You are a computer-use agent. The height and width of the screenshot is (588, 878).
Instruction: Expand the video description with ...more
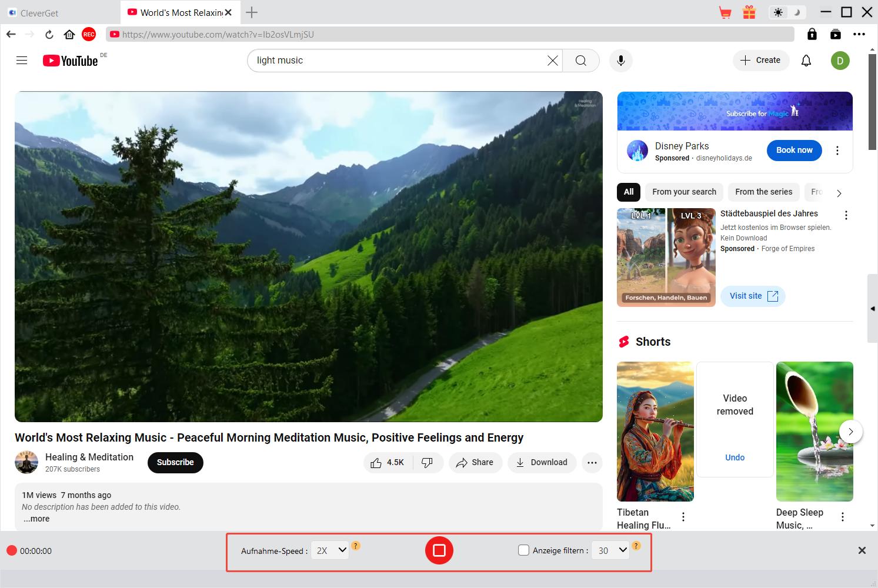click(36, 519)
